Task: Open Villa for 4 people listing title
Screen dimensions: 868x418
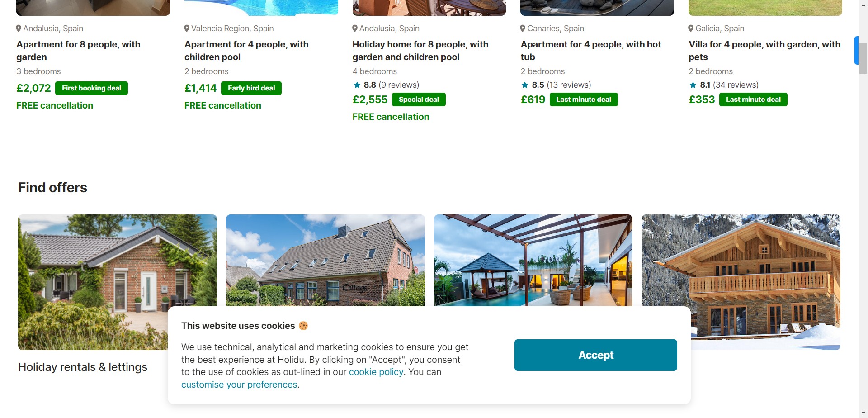Action: (764, 51)
